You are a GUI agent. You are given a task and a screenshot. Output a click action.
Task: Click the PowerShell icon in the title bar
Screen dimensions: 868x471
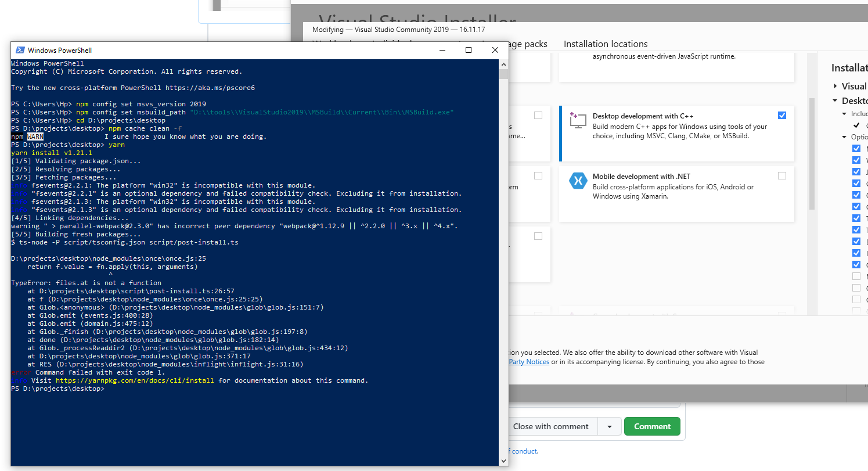(x=20, y=50)
